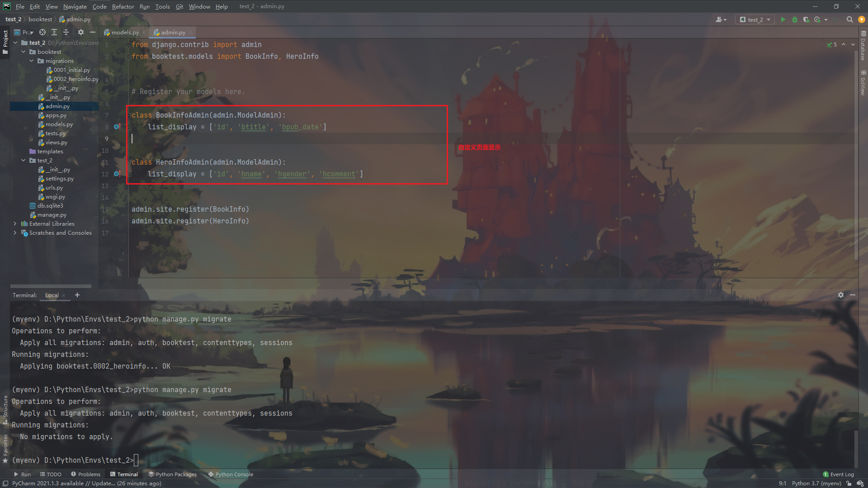The height and width of the screenshot is (488, 868).
Task: Start debugging with the bug icon
Action: tap(794, 19)
